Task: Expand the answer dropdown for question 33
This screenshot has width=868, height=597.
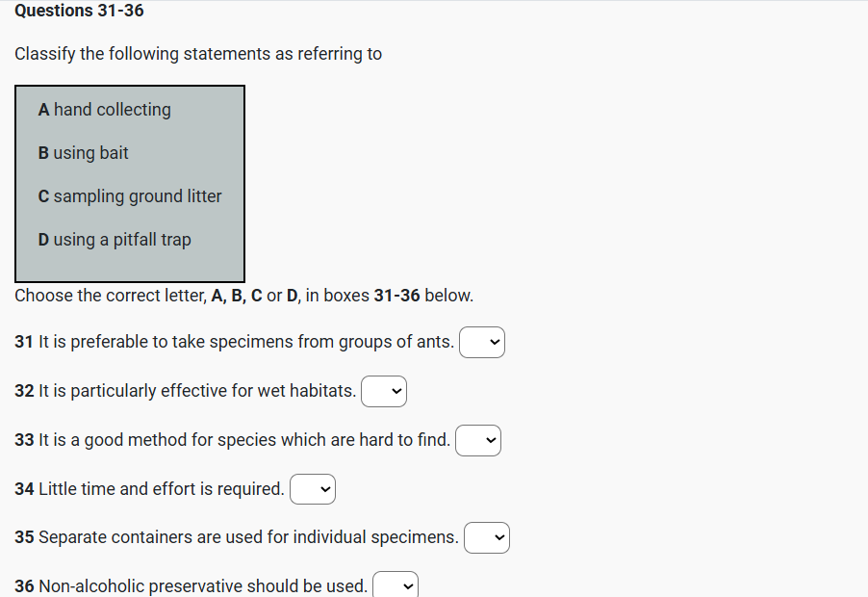Action: (478, 441)
